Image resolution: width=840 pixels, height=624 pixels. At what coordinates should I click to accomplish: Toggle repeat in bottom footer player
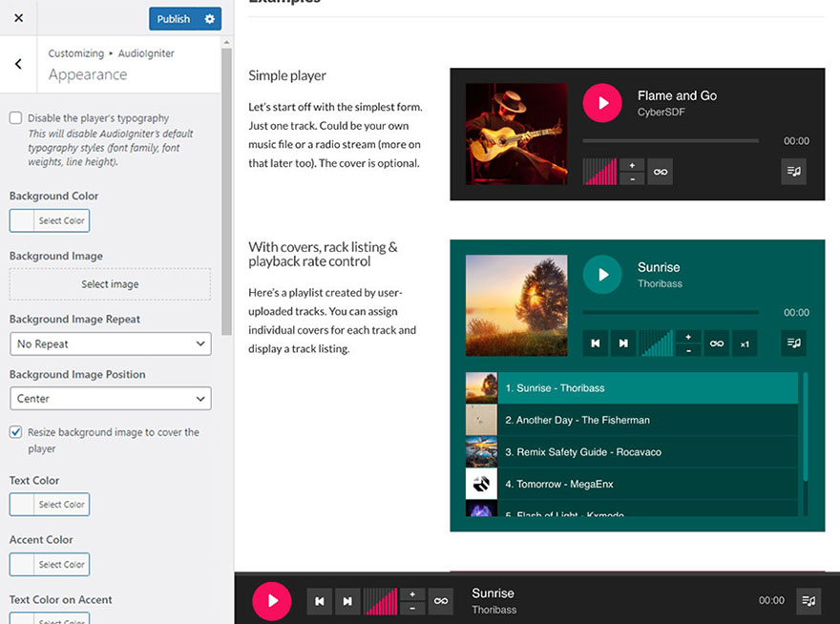pos(441,601)
